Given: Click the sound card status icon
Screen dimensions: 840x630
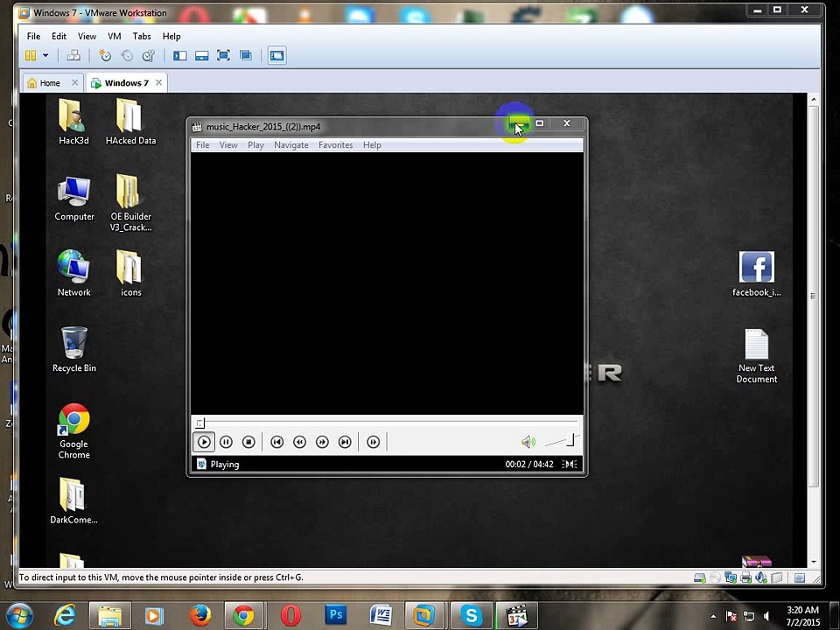Looking at the screenshot, I should pyautogui.click(x=761, y=577).
